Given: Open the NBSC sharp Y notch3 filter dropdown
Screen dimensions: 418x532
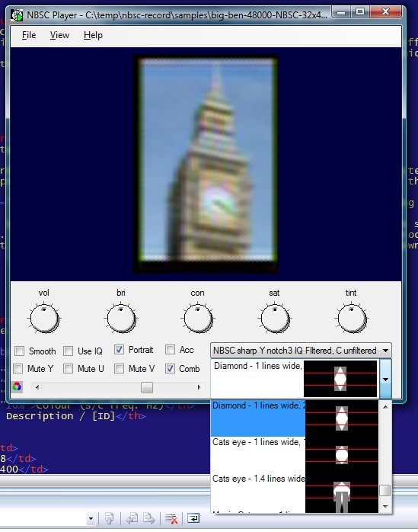Looking at the screenshot, I should tap(301, 350).
